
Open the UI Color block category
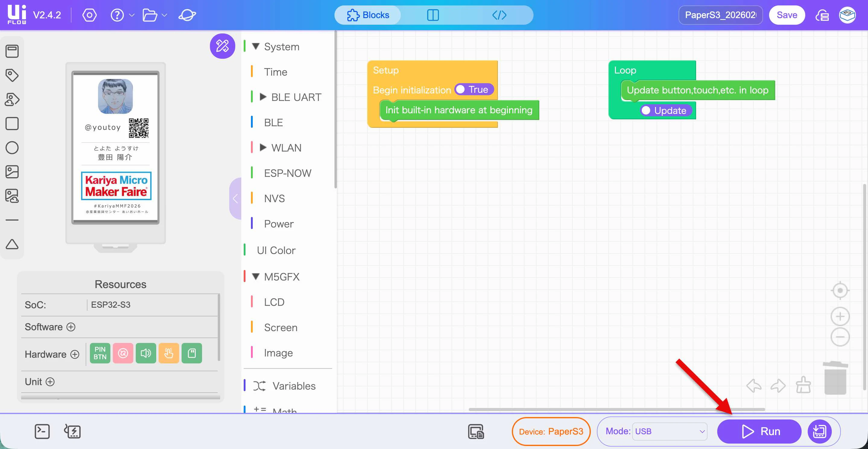pos(276,250)
